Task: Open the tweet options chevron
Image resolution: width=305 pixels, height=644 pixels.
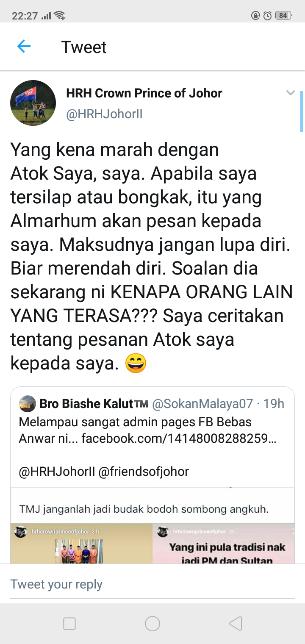Action: (x=290, y=93)
